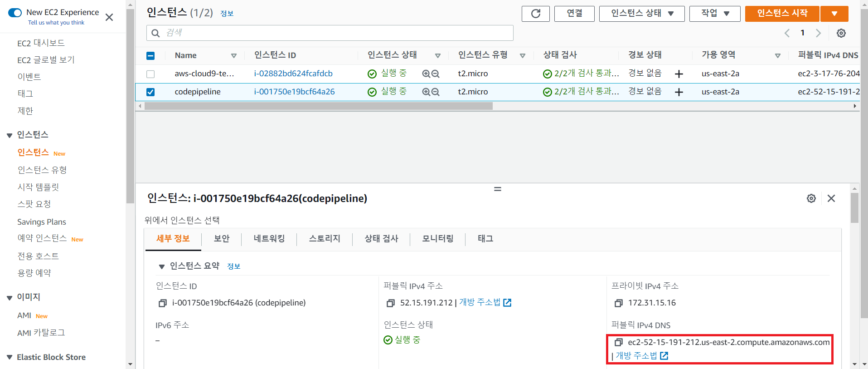Open the table preferences gear icon
868x369 pixels.
pos(841,33)
